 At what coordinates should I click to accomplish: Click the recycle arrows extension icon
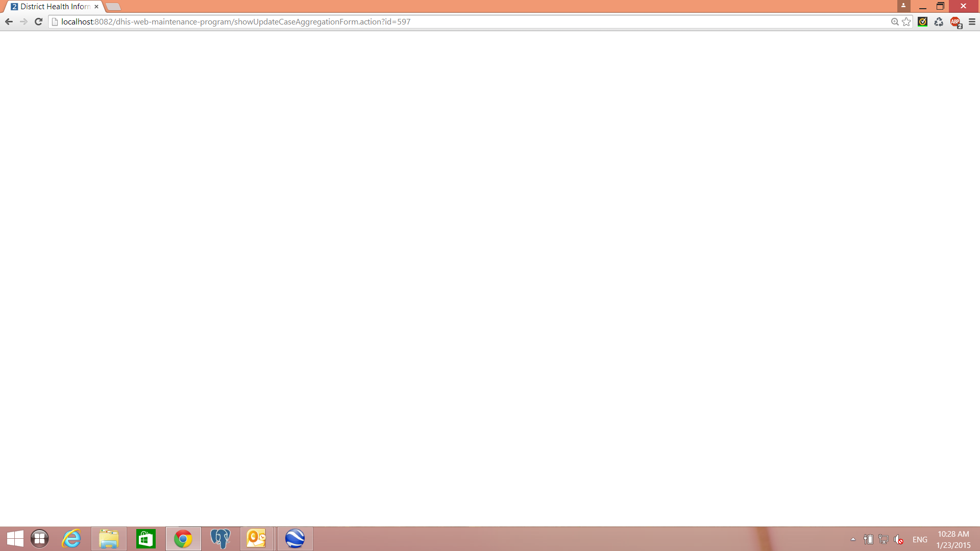[x=939, y=21]
